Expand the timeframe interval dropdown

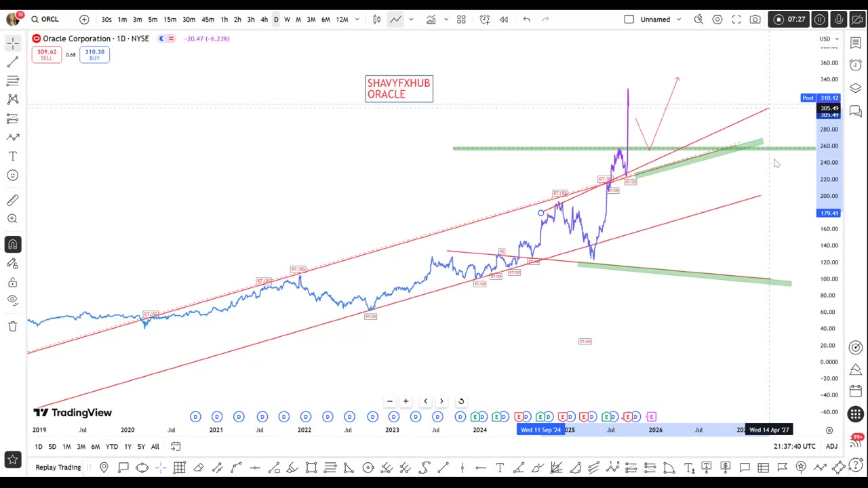point(357,19)
